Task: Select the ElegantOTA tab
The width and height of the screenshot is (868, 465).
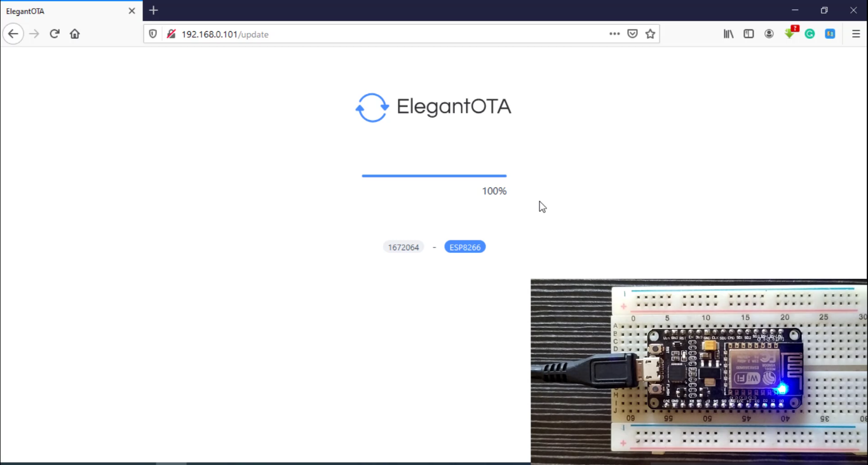Action: tap(71, 11)
